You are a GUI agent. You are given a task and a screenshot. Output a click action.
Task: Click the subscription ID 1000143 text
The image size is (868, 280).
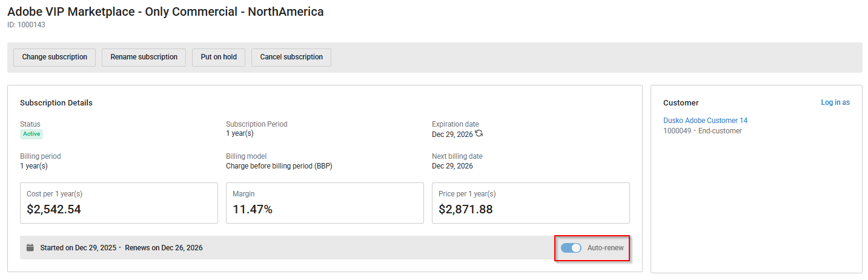[26, 25]
